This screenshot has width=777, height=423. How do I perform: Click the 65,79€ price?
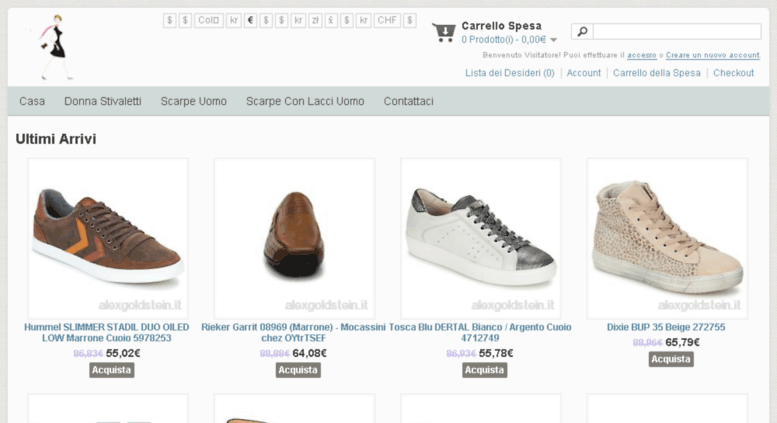tap(682, 342)
